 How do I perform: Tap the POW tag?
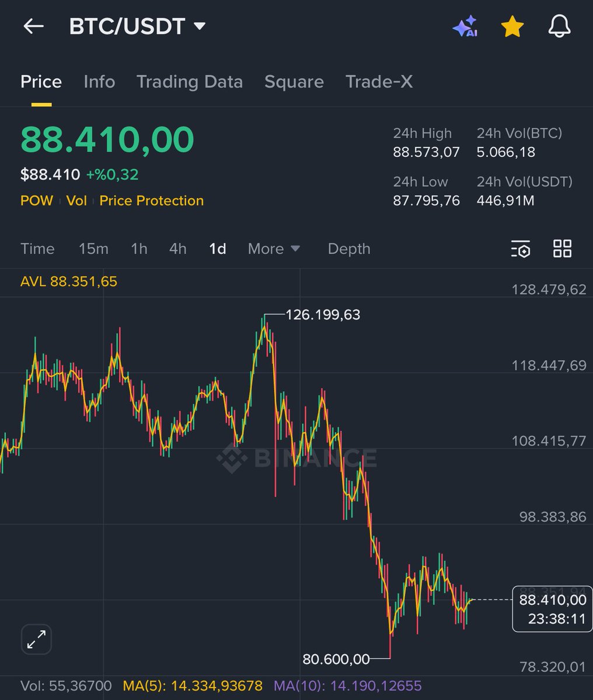pyautogui.click(x=37, y=201)
